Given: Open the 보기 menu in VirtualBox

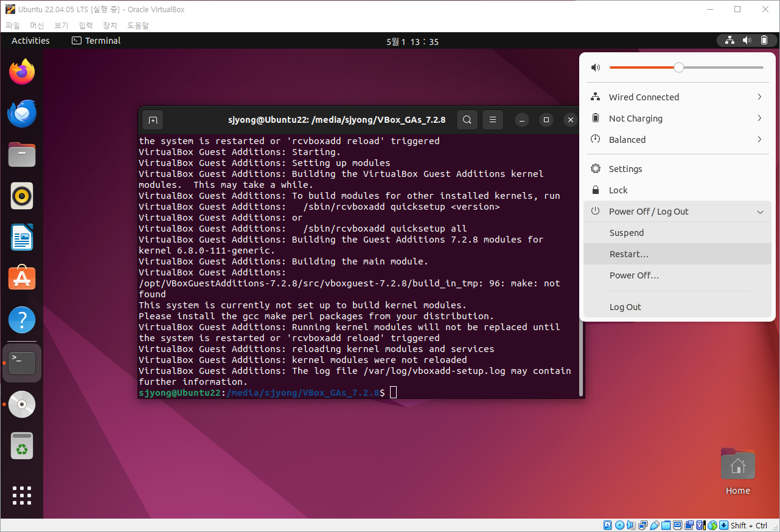Looking at the screenshot, I should (x=61, y=26).
